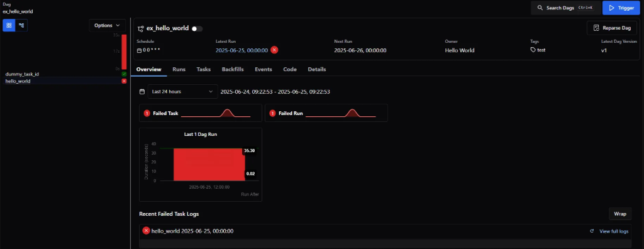Click hello_world 2025-06-25, 00:00:00 log title
The height and width of the screenshot is (249, 644).
point(192,231)
